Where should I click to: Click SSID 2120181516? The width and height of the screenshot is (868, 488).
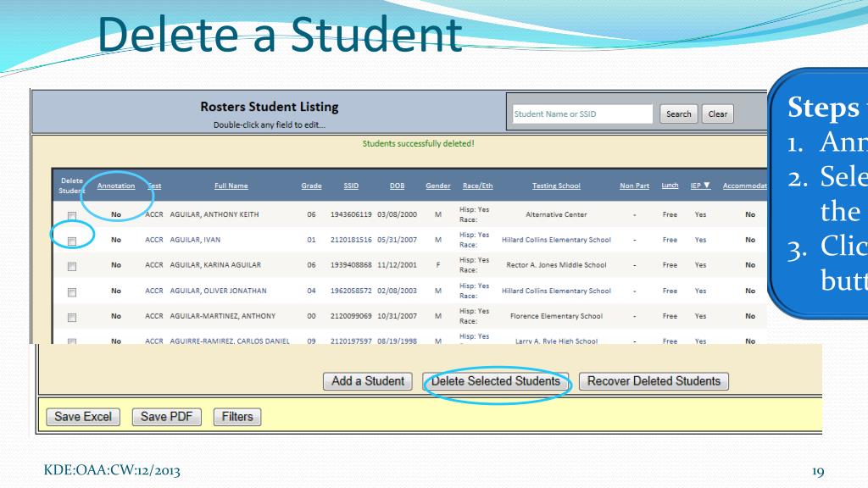(x=351, y=240)
